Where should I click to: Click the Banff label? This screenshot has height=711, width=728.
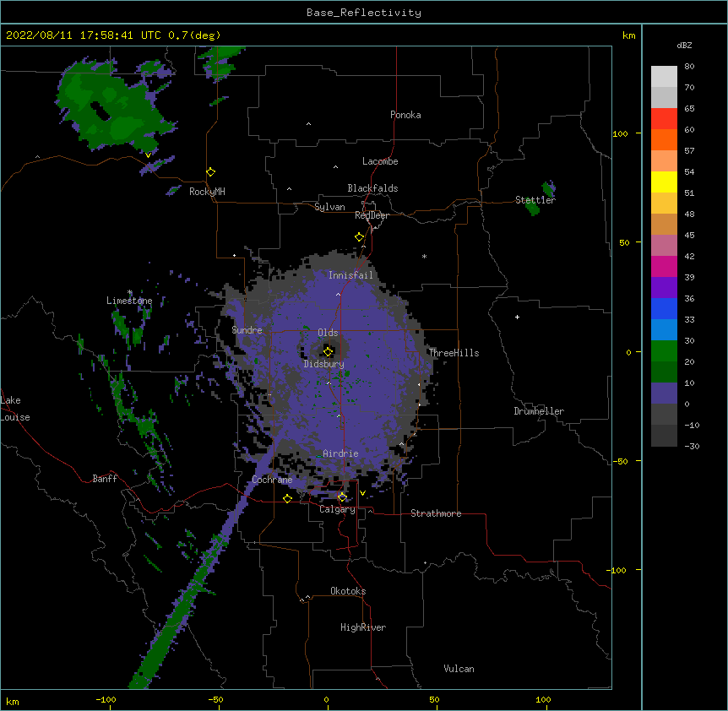click(105, 479)
